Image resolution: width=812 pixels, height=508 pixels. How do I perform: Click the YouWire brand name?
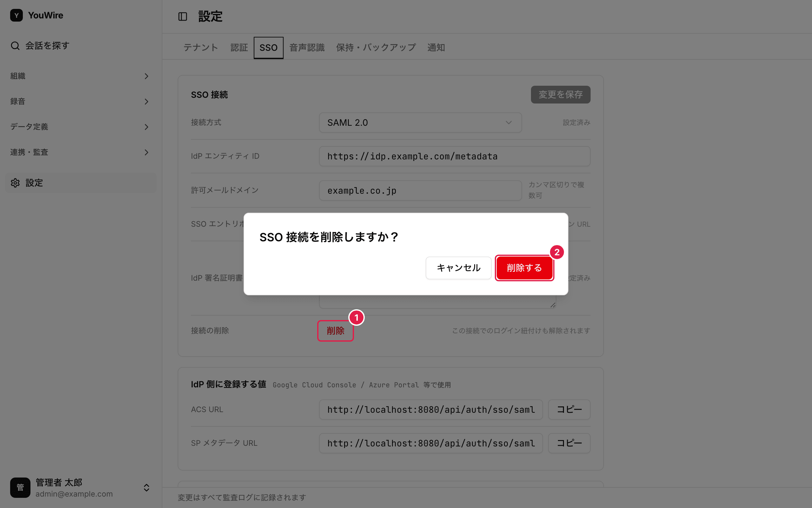[46, 16]
